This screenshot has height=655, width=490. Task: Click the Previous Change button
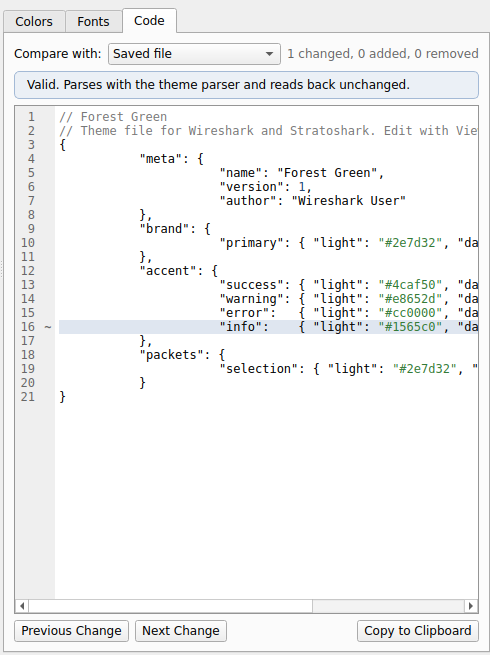71,630
